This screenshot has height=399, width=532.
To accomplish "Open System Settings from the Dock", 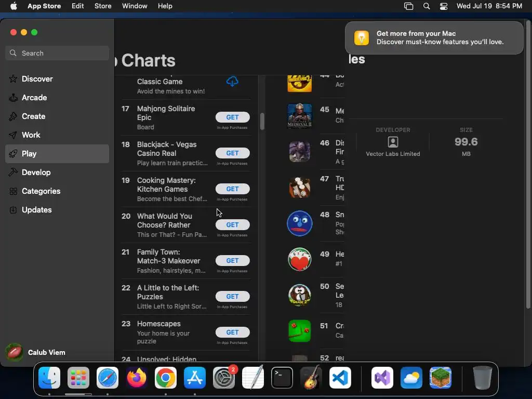I will (224, 378).
